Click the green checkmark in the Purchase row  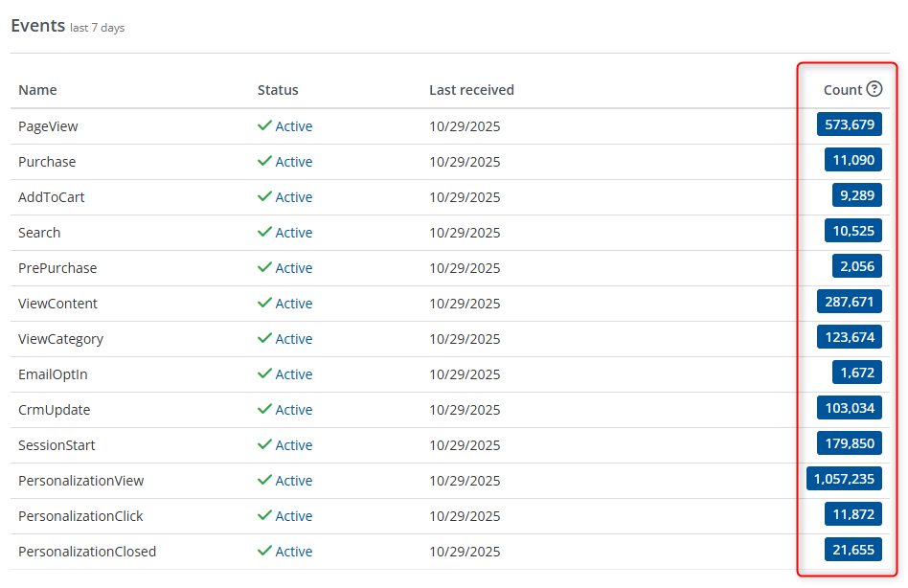[264, 161]
